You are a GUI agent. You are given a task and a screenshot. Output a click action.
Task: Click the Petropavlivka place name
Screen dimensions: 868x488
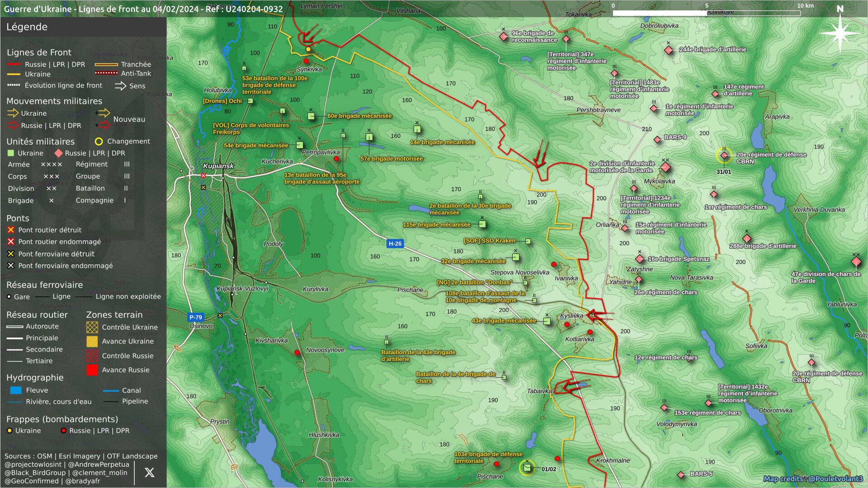(321, 152)
